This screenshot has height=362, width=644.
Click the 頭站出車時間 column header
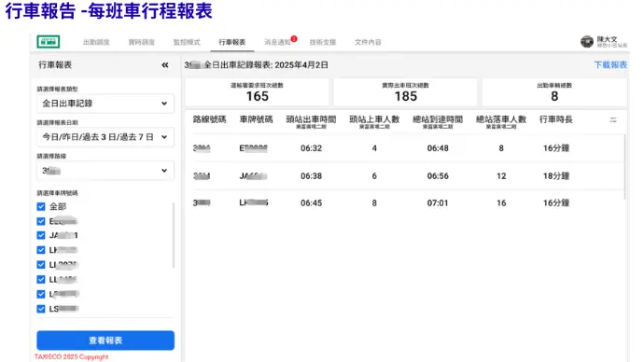click(311, 119)
